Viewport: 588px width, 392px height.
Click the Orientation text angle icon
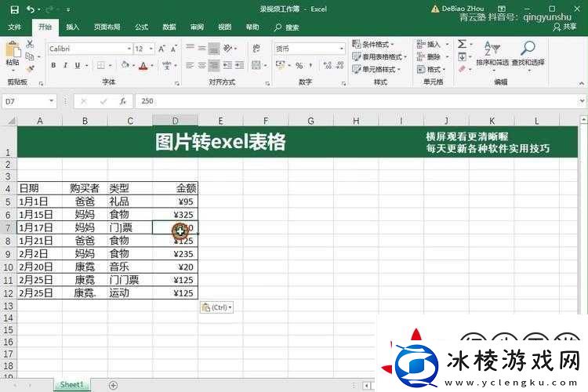(x=227, y=48)
